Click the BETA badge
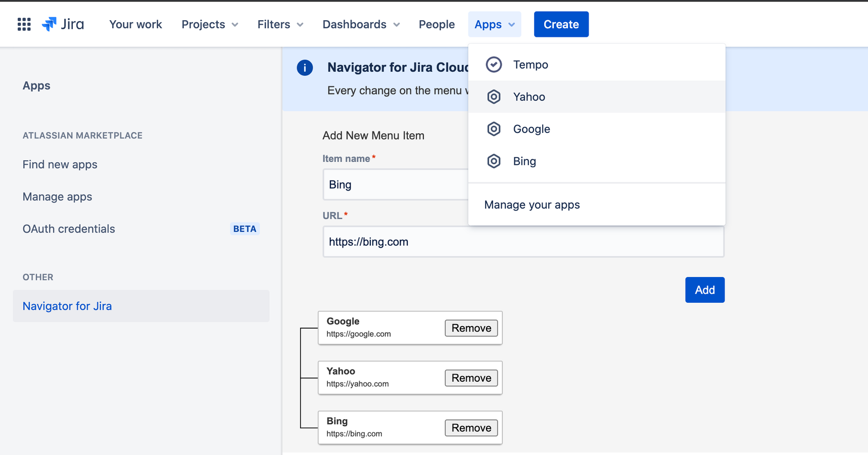Screen dimensions: 868x455 pyautogui.click(x=245, y=229)
